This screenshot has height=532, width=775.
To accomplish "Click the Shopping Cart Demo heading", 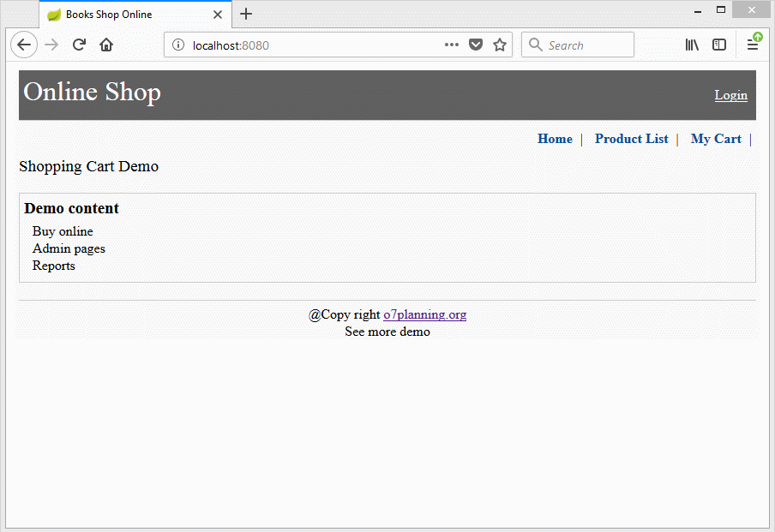I will pyautogui.click(x=89, y=166).
